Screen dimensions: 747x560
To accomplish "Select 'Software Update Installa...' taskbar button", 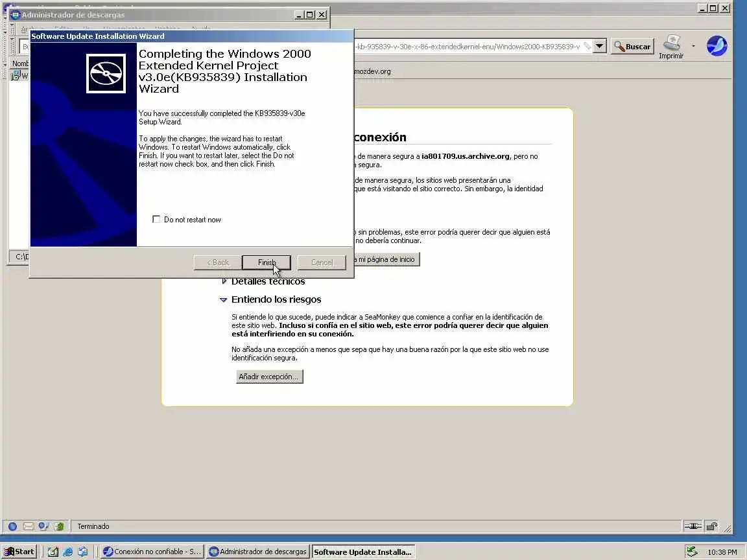I will [x=363, y=552].
